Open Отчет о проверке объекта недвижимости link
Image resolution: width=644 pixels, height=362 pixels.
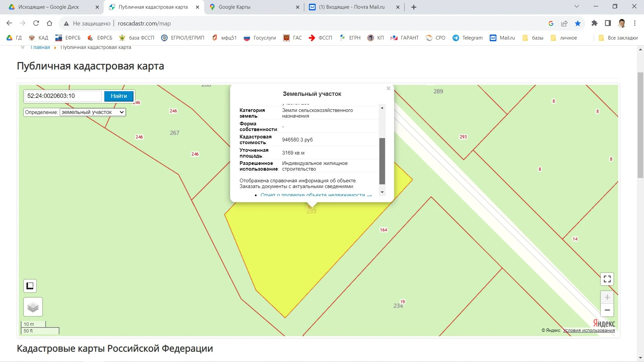tap(316, 195)
